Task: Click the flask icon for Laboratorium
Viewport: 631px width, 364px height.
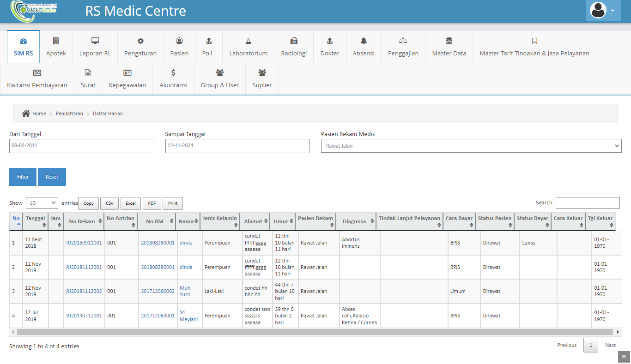Action: [248, 41]
